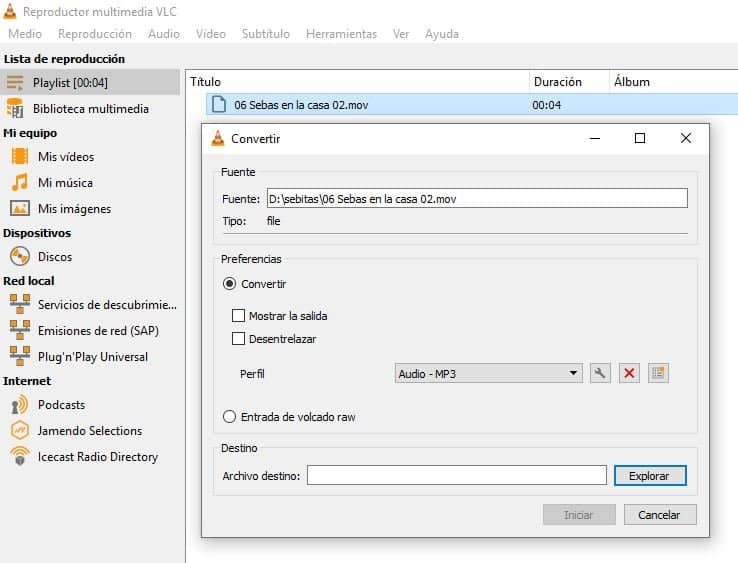Maximize the Convertir dialog
Image resolution: width=738 pixels, height=563 pixels.
[x=640, y=138]
